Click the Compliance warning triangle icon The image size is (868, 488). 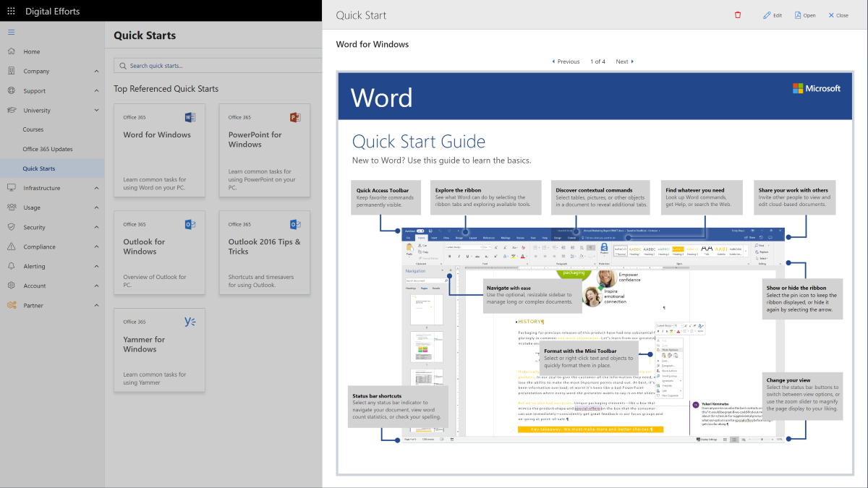11,247
